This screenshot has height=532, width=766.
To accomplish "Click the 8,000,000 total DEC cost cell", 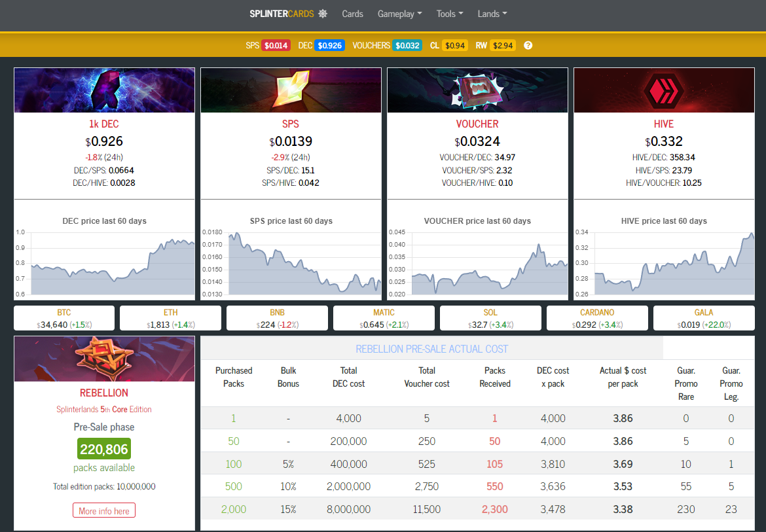I will 349,509.
